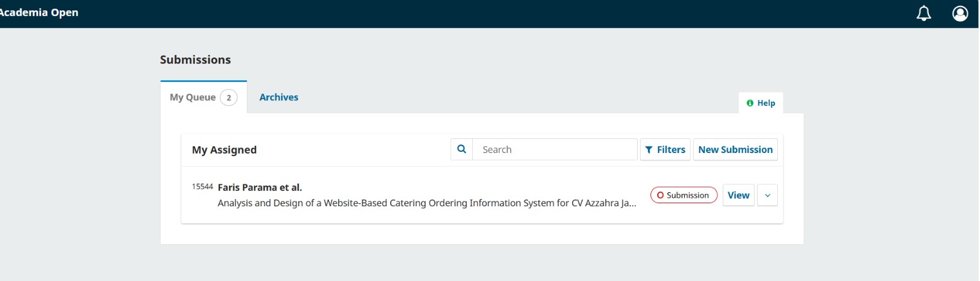This screenshot has width=980, height=281.
Task: View the Faris Parama submission
Action: (738, 195)
